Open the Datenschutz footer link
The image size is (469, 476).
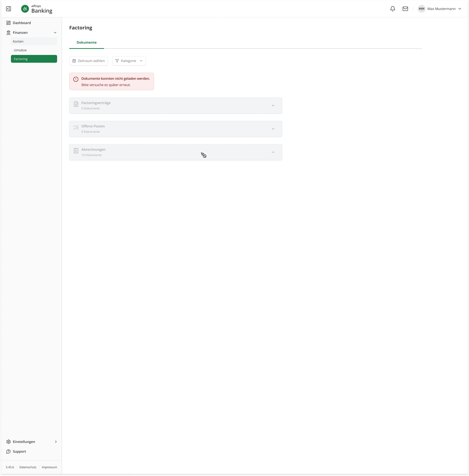pyautogui.click(x=28, y=467)
